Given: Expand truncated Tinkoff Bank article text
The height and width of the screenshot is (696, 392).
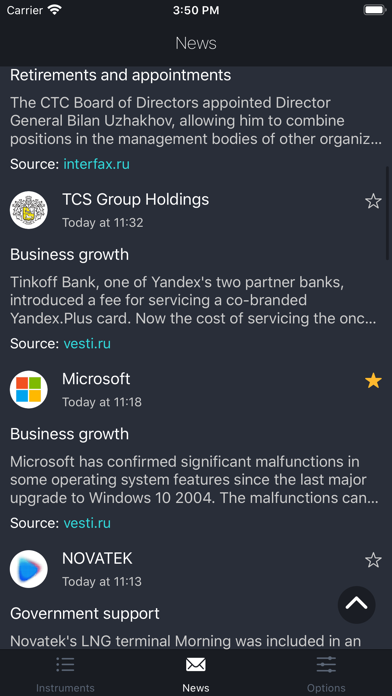Looking at the screenshot, I should point(196,300).
